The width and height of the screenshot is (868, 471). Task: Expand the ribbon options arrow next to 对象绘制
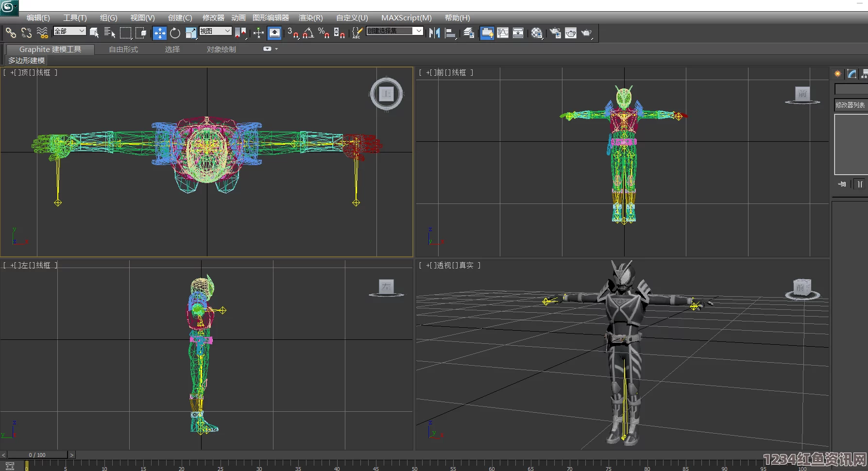pyautogui.click(x=276, y=49)
